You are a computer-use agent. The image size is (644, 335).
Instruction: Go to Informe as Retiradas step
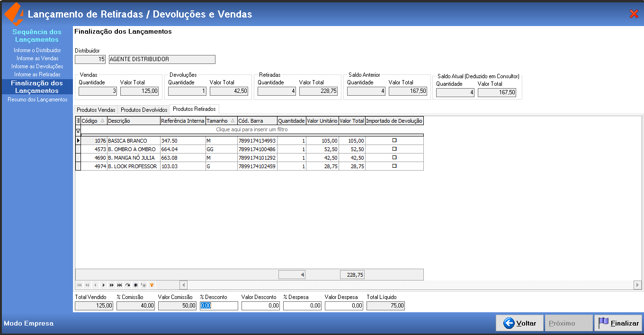click(x=37, y=74)
